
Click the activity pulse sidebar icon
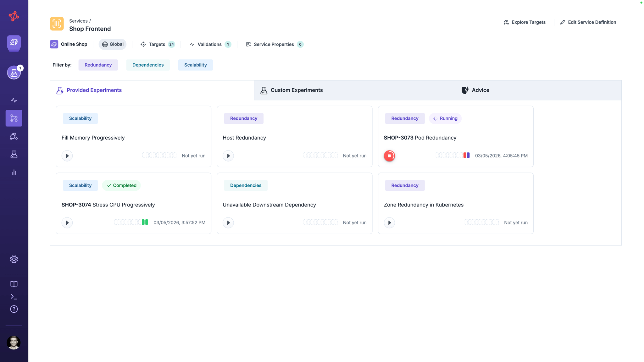click(x=14, y=100)
